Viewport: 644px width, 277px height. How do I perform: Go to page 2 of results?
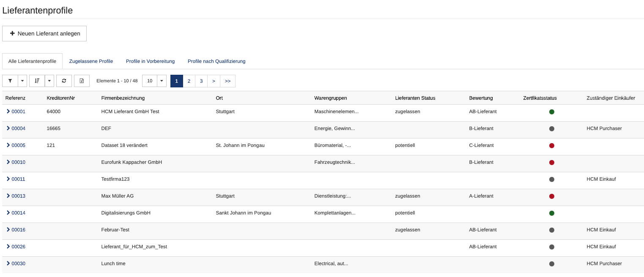pyautogui.click(x=189, y=81)
